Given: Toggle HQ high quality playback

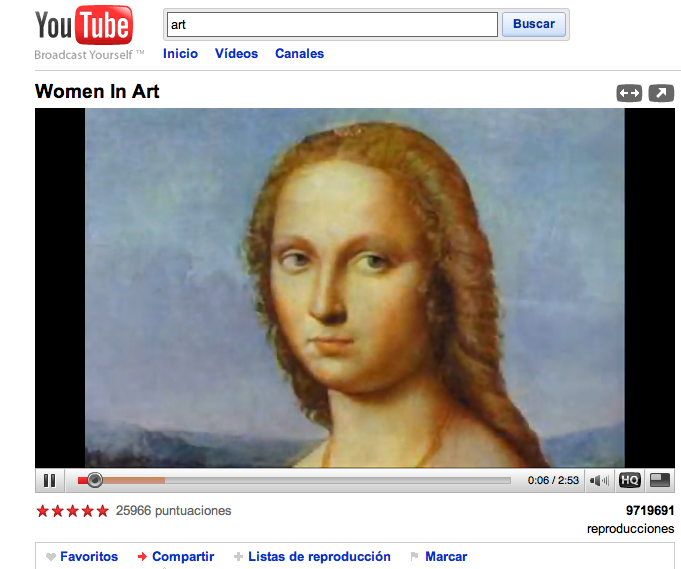Looking at the screenshot, I should click(x=629, y=480).
